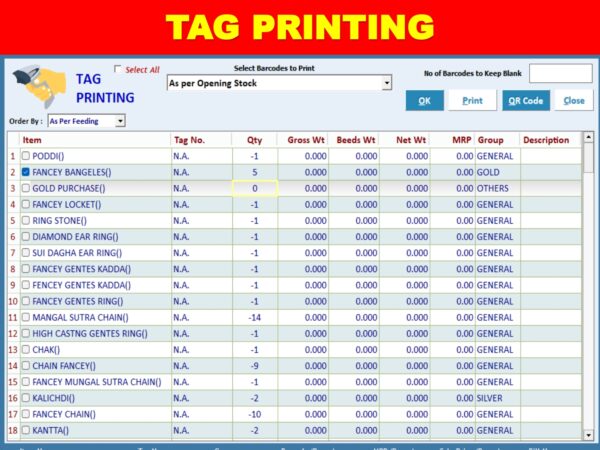The height and width of the screenshot is (450, 600).
Task: Check the GOLD PURCHASE() row checkbox
Action: (26, 188)
